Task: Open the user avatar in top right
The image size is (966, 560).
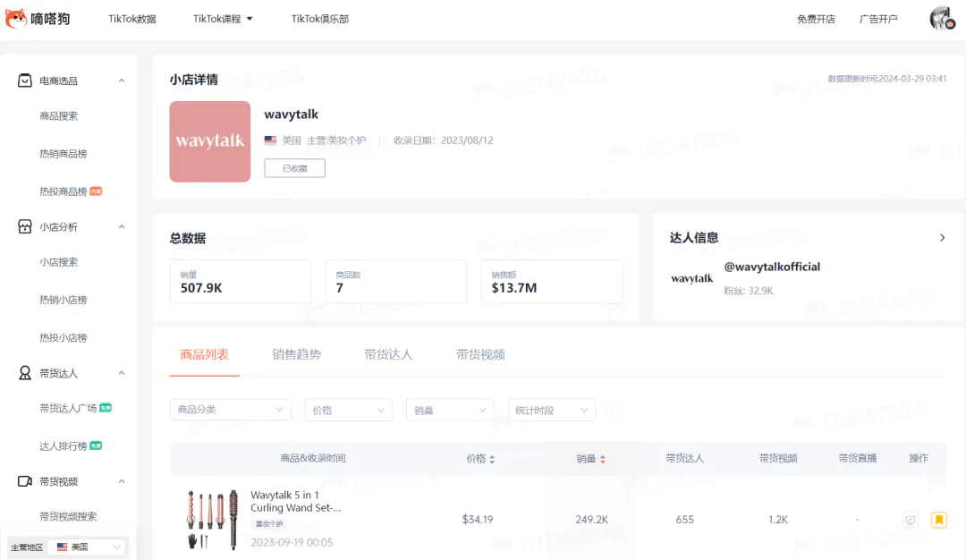Action: [x=942, y=19]
